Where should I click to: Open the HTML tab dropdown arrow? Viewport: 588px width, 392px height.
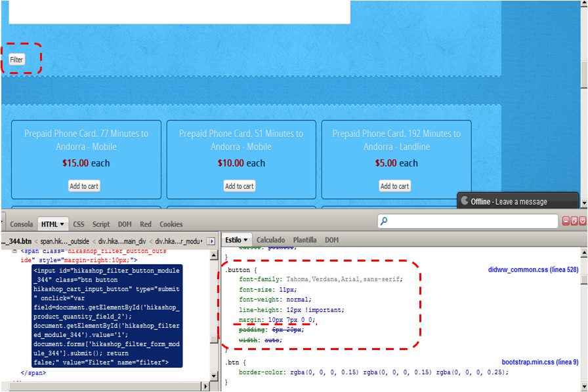click(x=62, y=224)
